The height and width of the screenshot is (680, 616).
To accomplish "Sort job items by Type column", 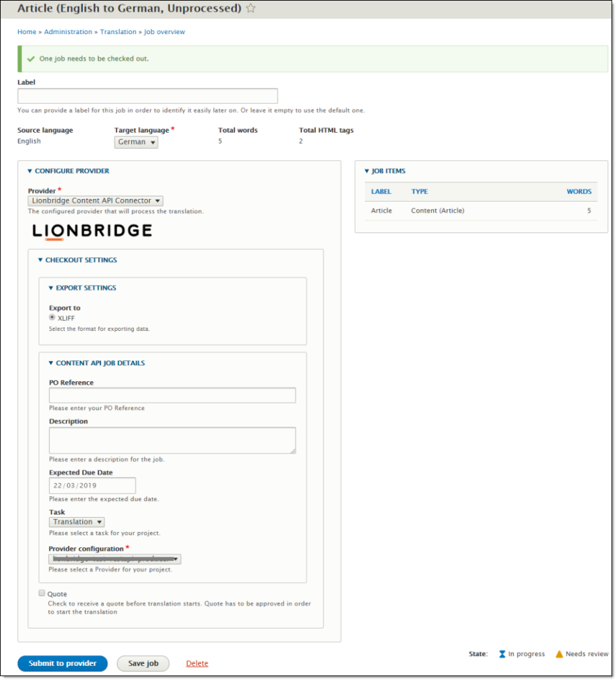I will (x=420, y=192).
